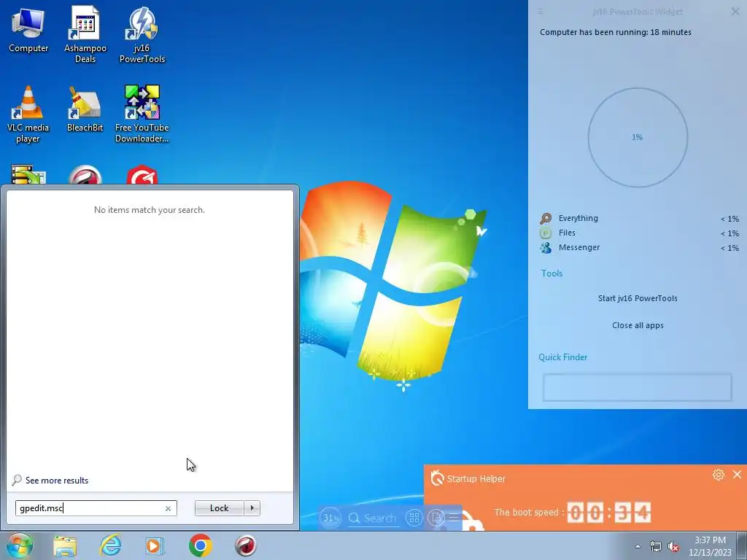The image size is (747, 560).
Task: Click Files in the jv16 widget list
Action: [567, 233]
